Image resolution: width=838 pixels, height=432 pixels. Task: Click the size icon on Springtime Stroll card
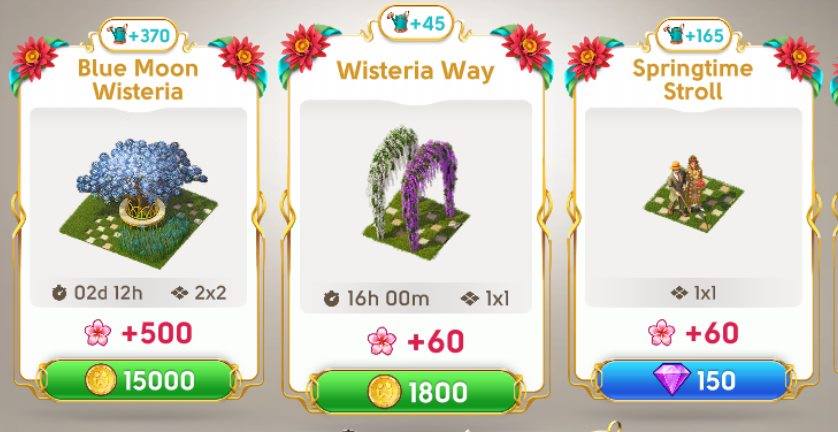click(679, 292)
